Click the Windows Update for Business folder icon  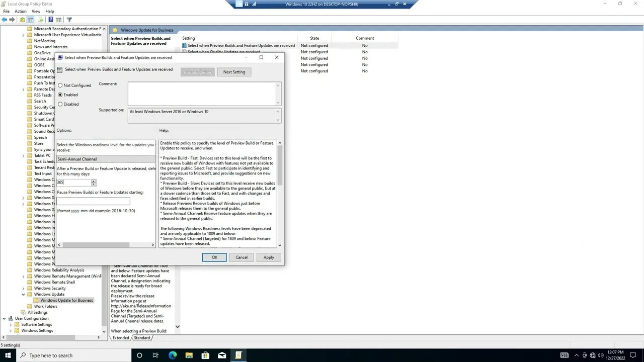pyautogui.click(x=37, y=300)
